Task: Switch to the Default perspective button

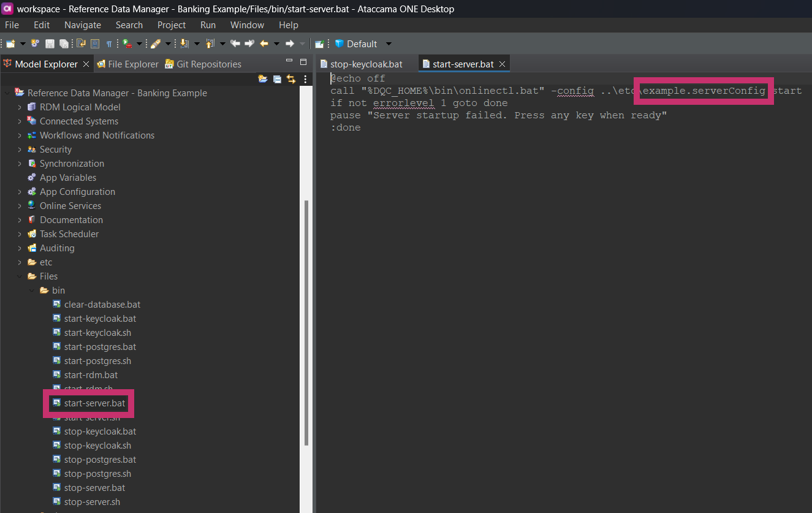Action: tap(363, 44)
